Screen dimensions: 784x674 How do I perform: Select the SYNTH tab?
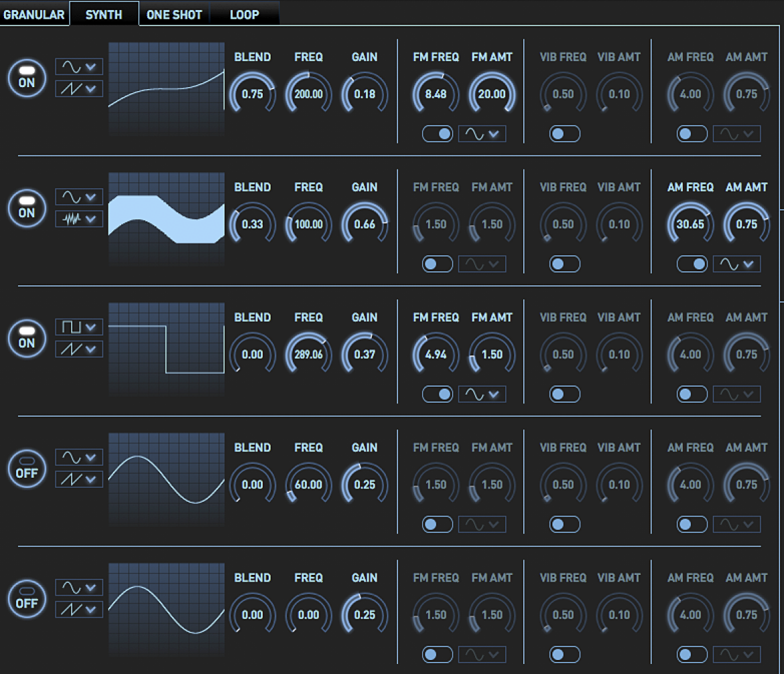coord(104,14)
